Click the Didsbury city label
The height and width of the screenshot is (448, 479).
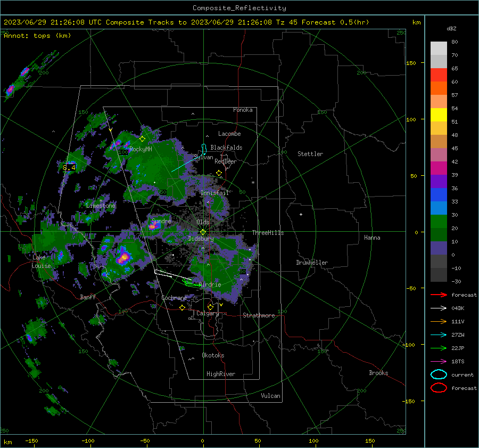(201, 239)
